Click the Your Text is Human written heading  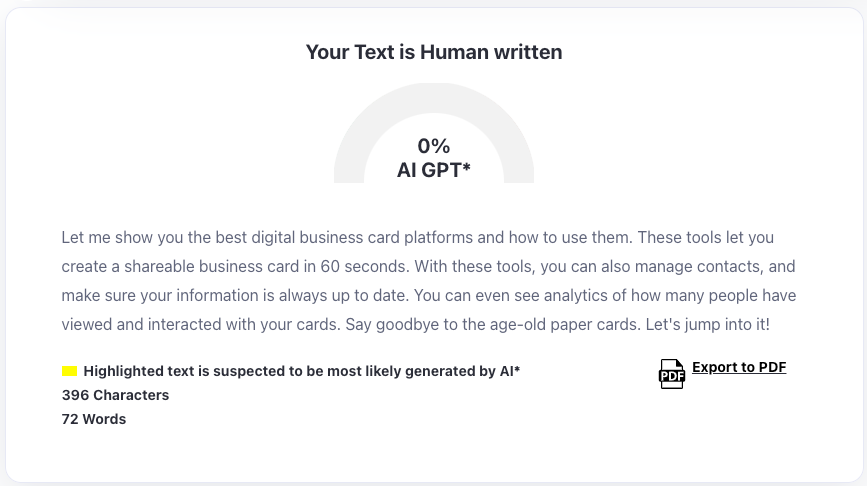coord(434,52)
